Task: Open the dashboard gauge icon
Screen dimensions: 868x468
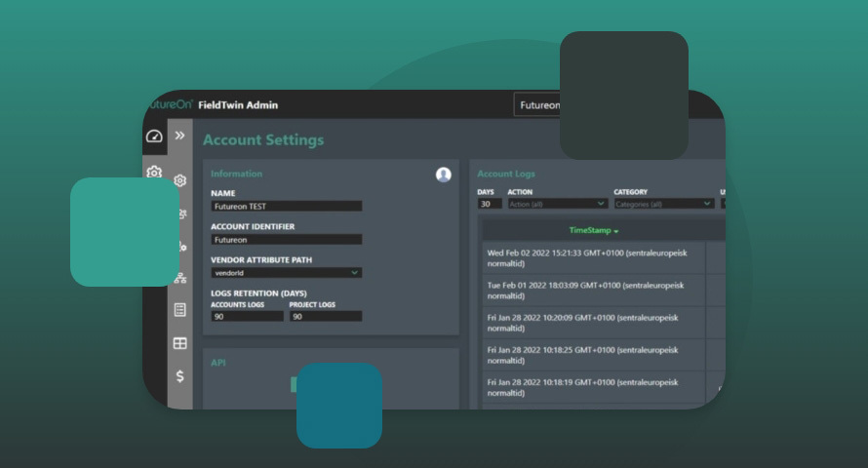Action: tap(154, 136)
